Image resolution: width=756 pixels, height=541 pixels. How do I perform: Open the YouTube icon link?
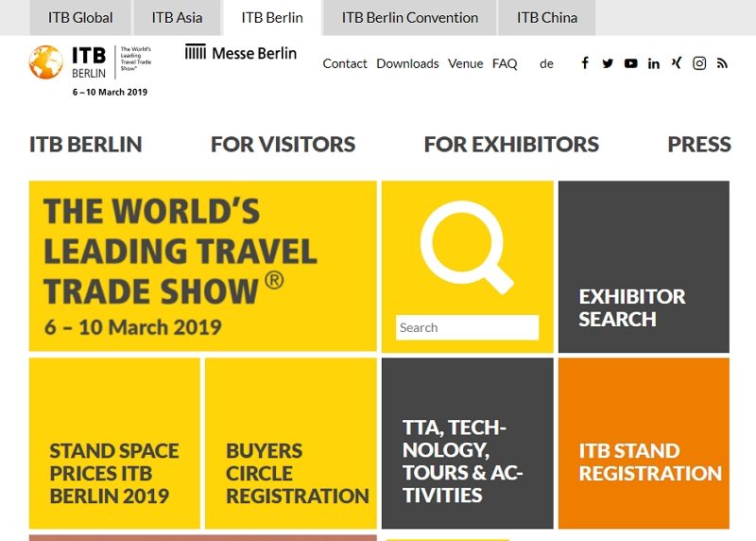(630, 63)
